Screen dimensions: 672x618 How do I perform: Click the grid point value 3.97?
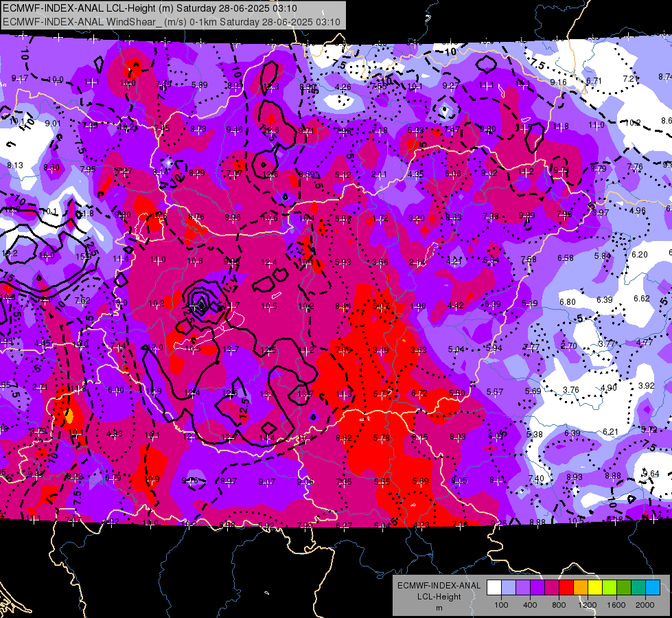click(601, 213)
